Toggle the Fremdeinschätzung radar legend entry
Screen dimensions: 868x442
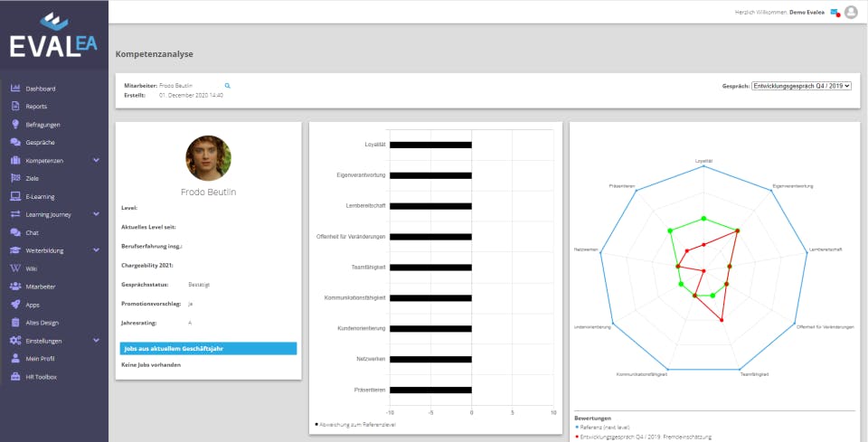(x=643, y=437)
